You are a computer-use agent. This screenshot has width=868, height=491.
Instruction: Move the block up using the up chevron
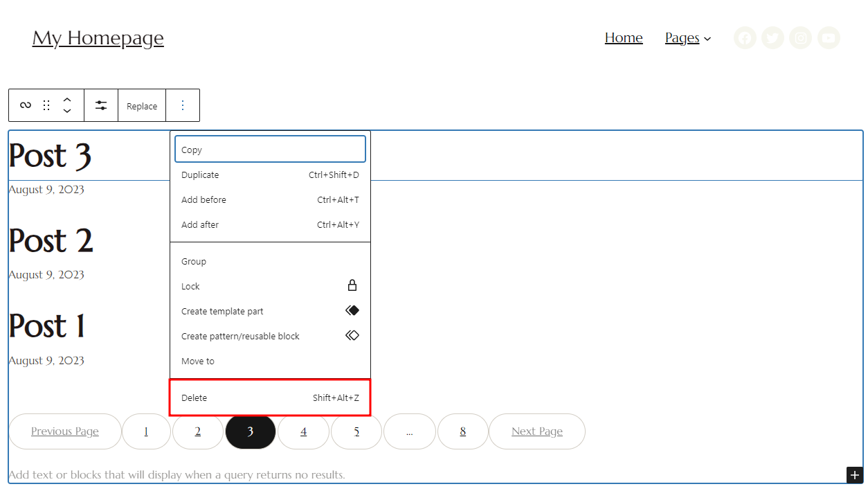(x=67, y=100)
